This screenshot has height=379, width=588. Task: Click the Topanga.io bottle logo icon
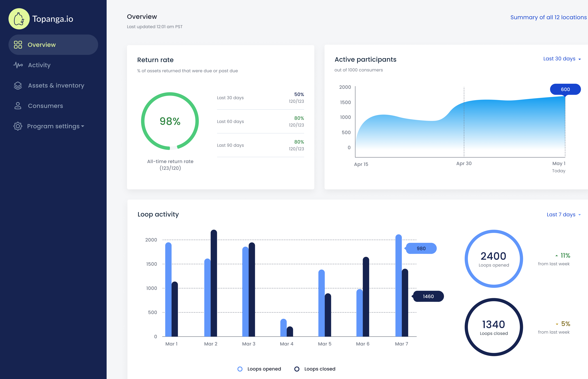coord(19,19)
